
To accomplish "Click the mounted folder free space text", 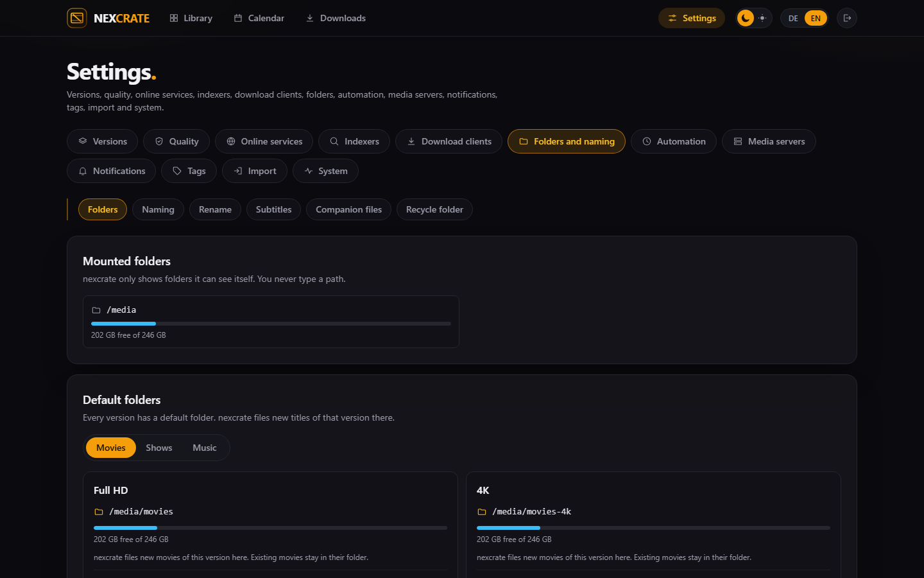I will tap(128, 335).
